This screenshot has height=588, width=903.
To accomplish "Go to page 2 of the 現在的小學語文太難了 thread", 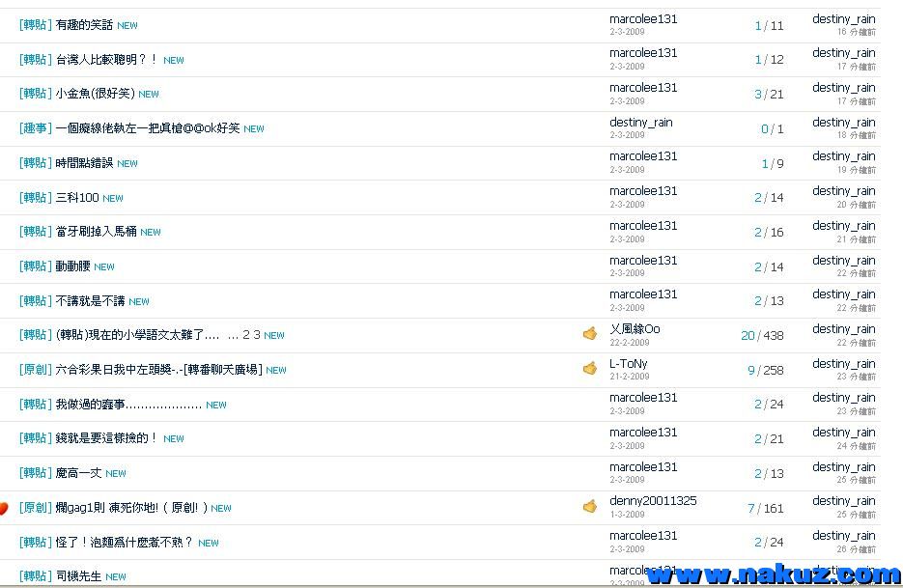I will point(246,335).
